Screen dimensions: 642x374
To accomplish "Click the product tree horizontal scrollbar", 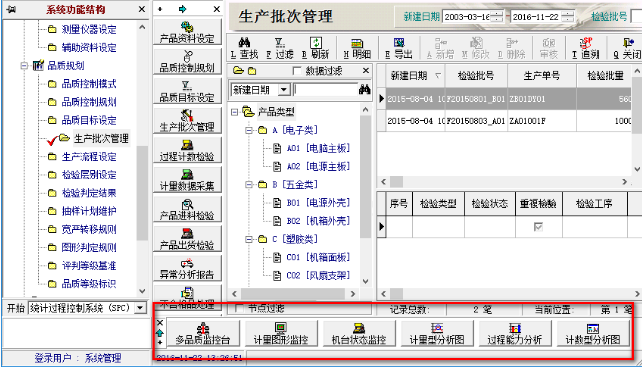I will [x=294, y=294].
